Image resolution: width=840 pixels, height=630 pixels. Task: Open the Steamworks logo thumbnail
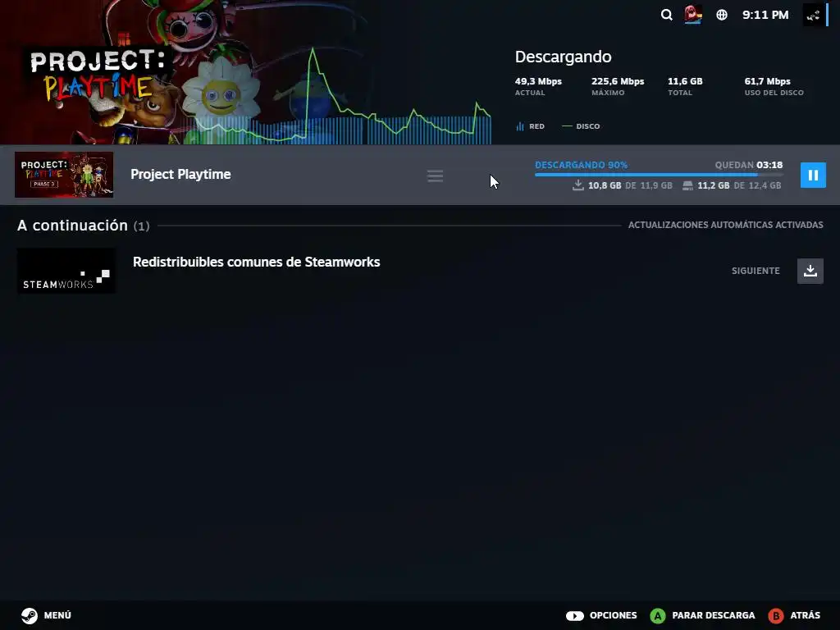66,271
